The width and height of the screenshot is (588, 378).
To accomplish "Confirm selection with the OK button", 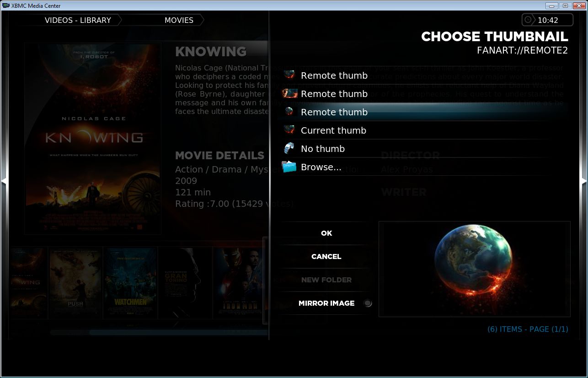I will coord(326,233).
